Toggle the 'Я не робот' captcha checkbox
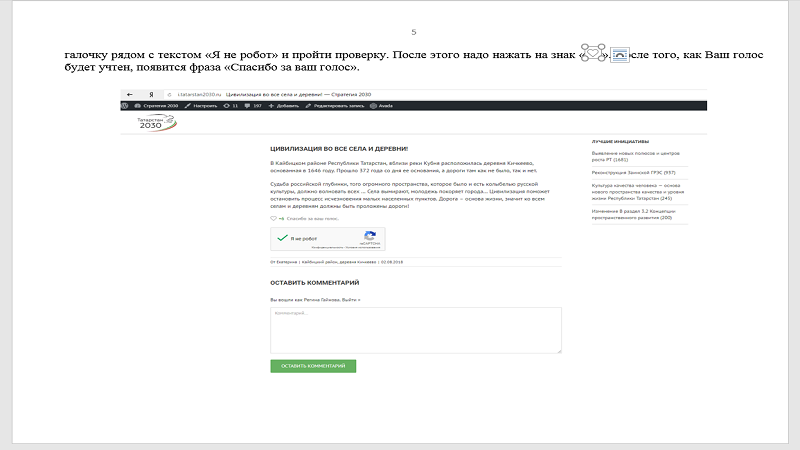 pos(282,239)
